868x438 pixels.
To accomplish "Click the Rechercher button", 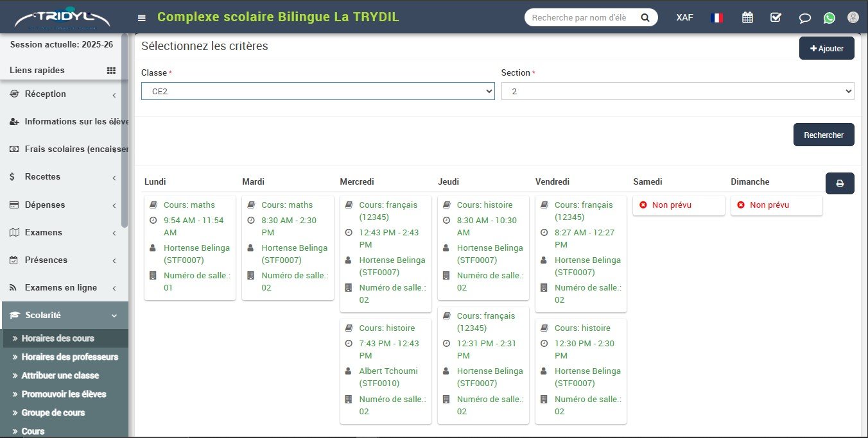I will pyautogui.click(x=824, y=135).
